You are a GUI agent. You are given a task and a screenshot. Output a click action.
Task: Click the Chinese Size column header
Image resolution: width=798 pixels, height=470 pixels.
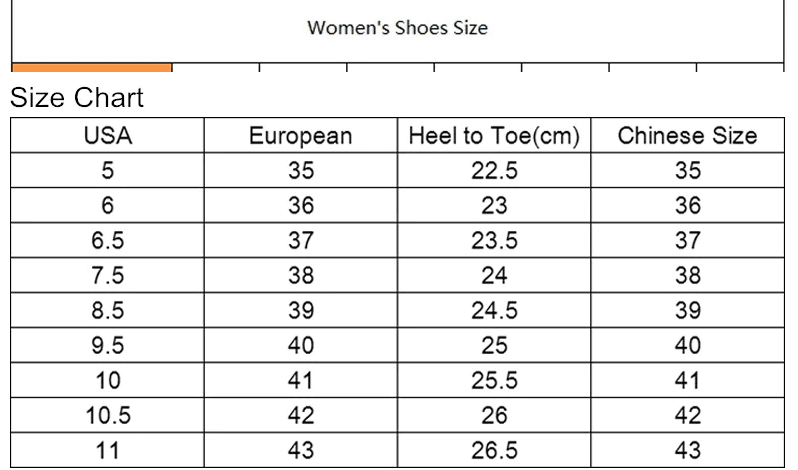(x=687, y=136)
